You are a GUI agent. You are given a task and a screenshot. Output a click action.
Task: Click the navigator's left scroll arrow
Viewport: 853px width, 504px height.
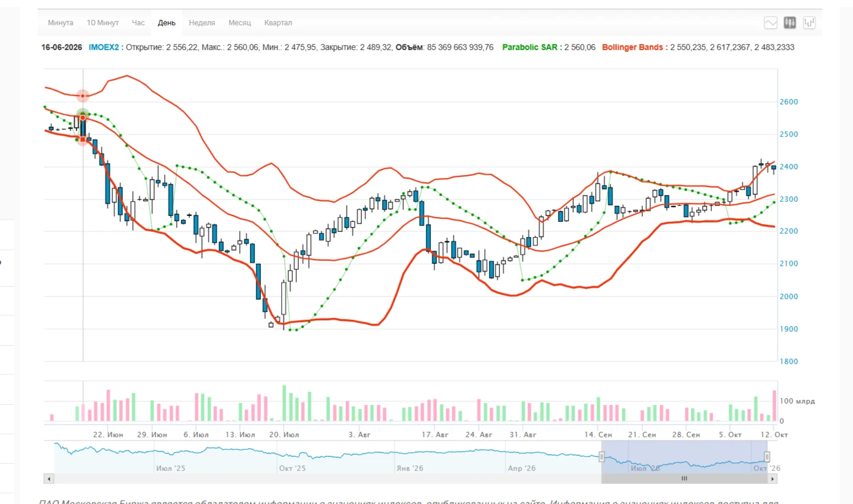[49, 479]
